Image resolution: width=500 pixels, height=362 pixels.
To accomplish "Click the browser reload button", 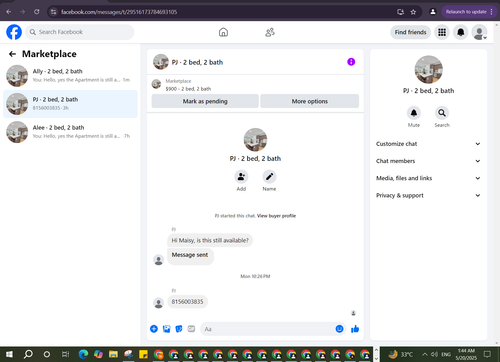I will [x=37, y=12].
